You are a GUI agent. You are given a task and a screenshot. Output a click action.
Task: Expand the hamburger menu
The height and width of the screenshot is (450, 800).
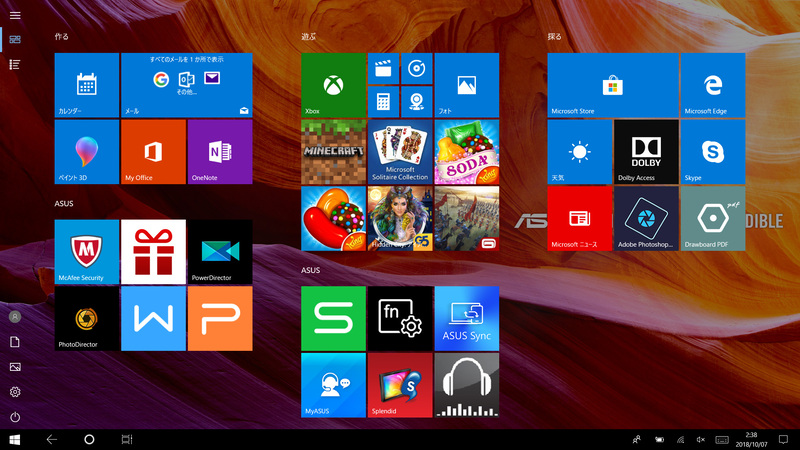(15, 15)
